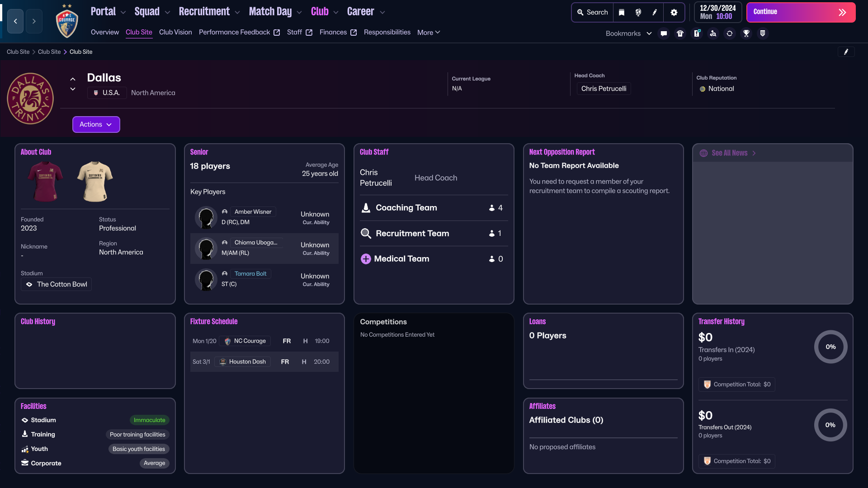The image size is (868, 488).
Task: Go to next club with down chevron
Action: click(73, 89)
